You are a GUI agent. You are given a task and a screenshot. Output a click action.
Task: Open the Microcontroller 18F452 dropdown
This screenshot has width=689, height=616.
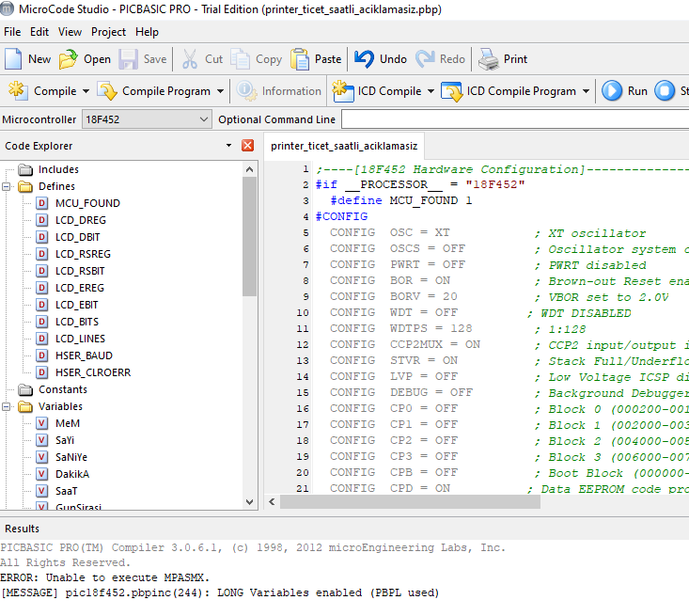(x=203, y=119)
